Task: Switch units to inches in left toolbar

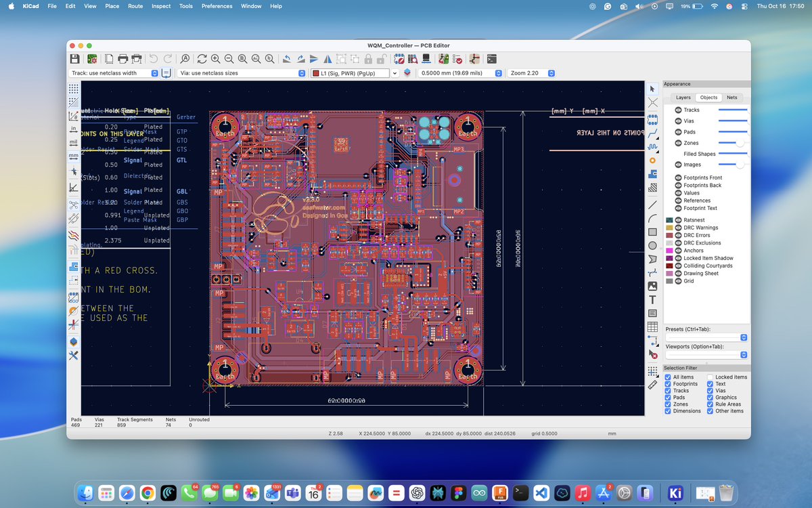Action: point(74,128)
